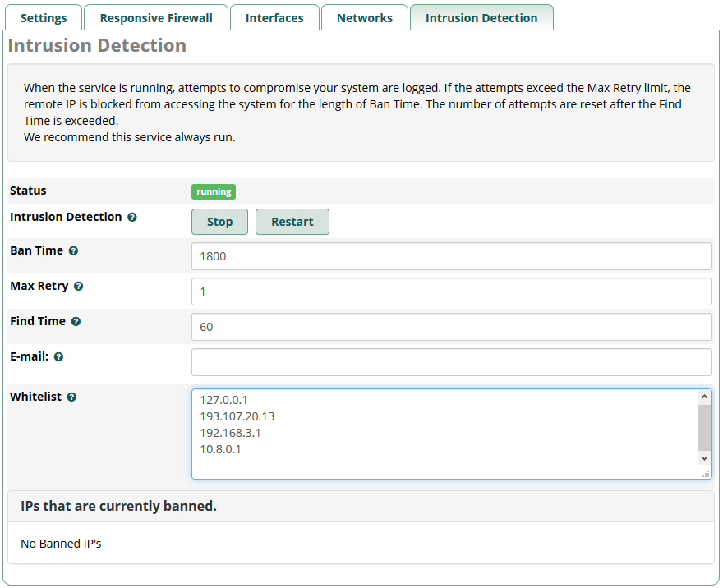Click the Find Time help icon
The width and height of the screenshot is (723, 588).
click(x=76, y=322)
